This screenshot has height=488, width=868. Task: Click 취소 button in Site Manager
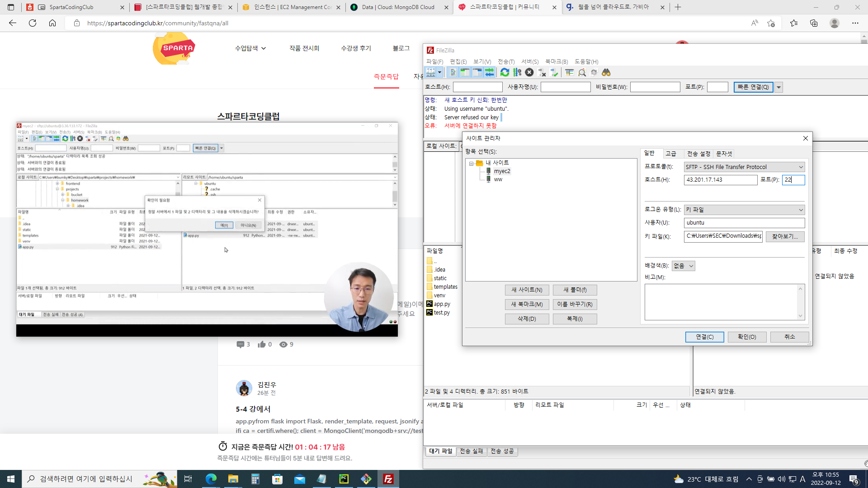[789, 337]
